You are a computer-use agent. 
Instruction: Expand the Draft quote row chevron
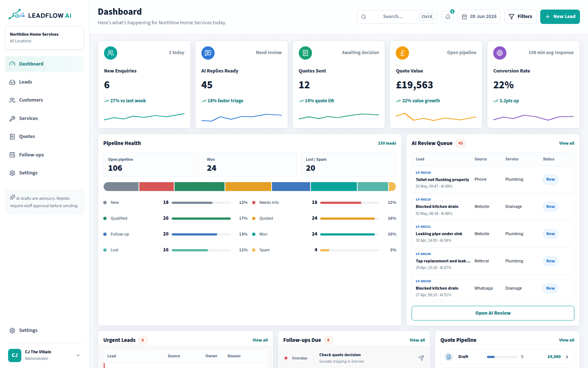(567, 357)
